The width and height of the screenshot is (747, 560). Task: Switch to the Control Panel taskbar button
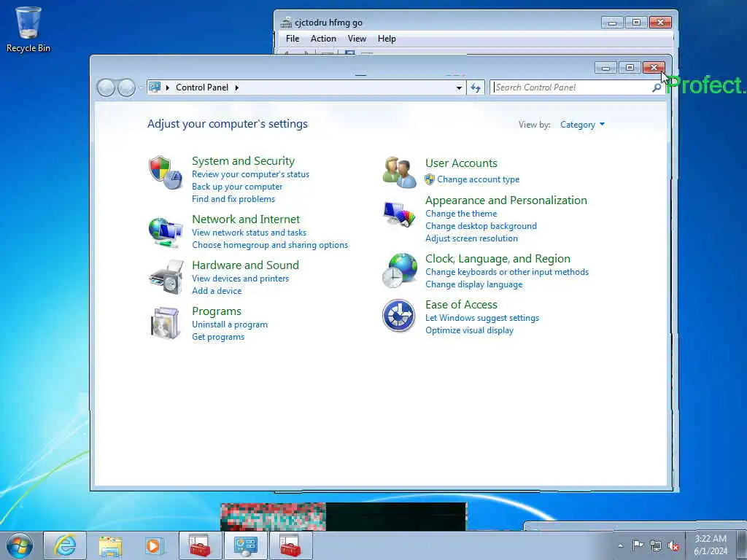[245, 545]
